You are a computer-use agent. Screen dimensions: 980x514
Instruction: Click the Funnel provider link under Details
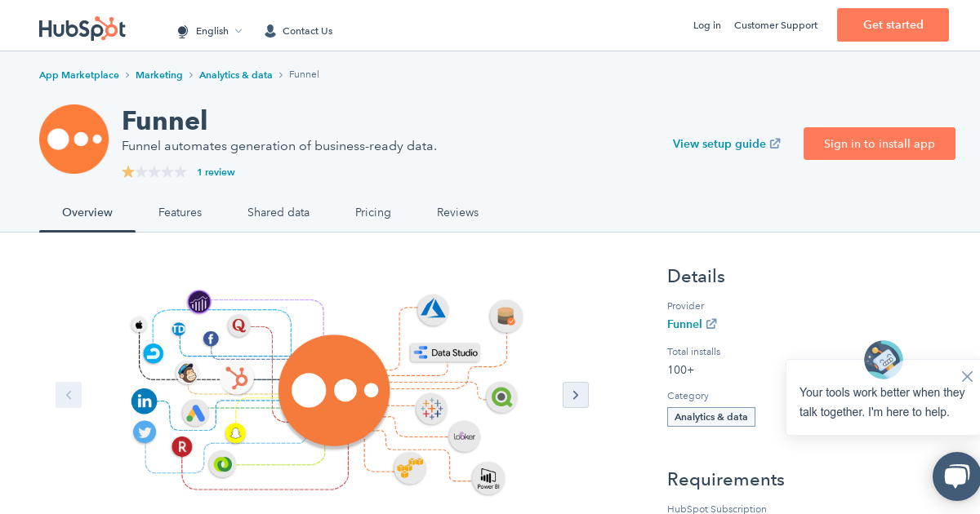tap(685, 324)
